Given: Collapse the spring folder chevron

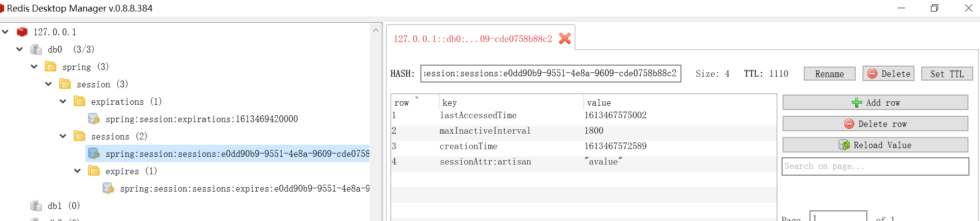Looking at the screenshot, I should [34, 67].
